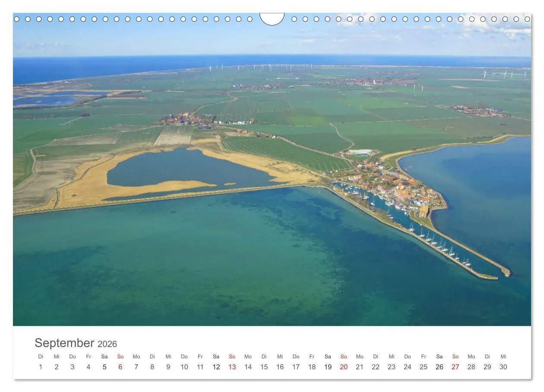The image size is (544, 392).
Task: Select date 3 under Do
Action: (x=73, y=367)
